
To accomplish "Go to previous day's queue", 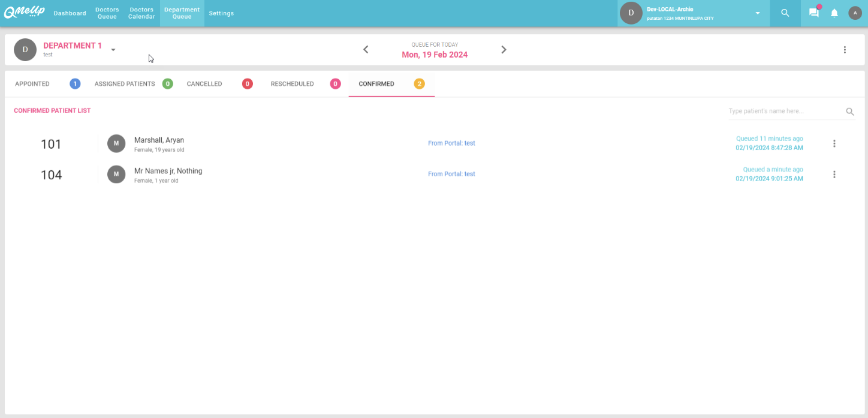I will [366, 50].
